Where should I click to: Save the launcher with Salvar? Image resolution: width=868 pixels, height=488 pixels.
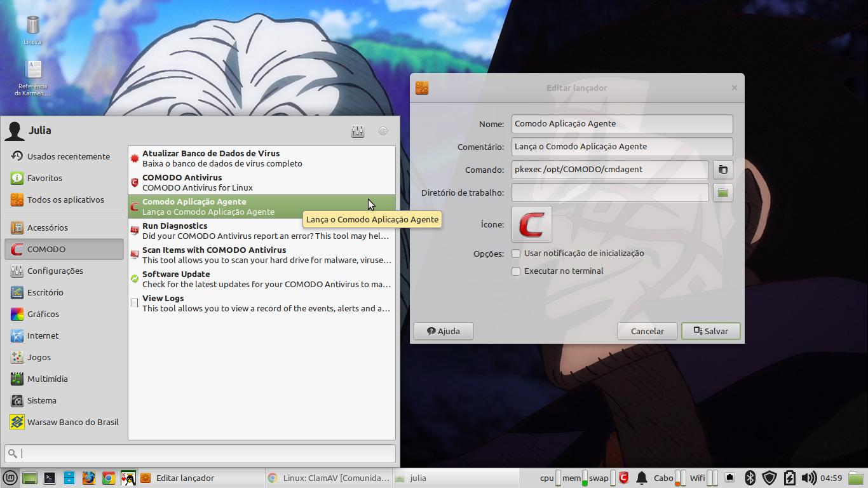click(x=711, y=331)
